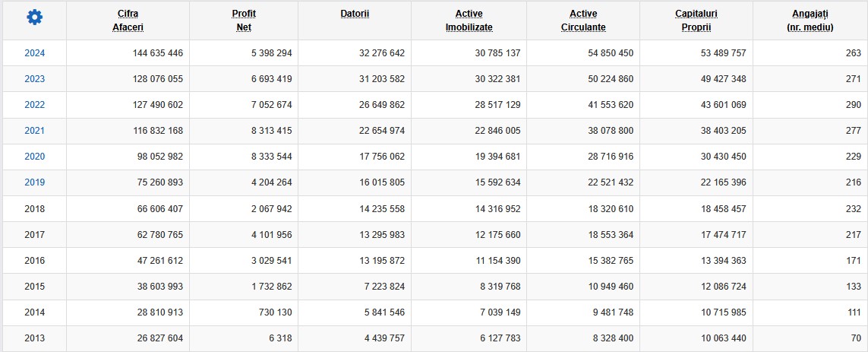868x352 pixels.
Task: Select the 2013 year cell
Action: click(34, 338)
